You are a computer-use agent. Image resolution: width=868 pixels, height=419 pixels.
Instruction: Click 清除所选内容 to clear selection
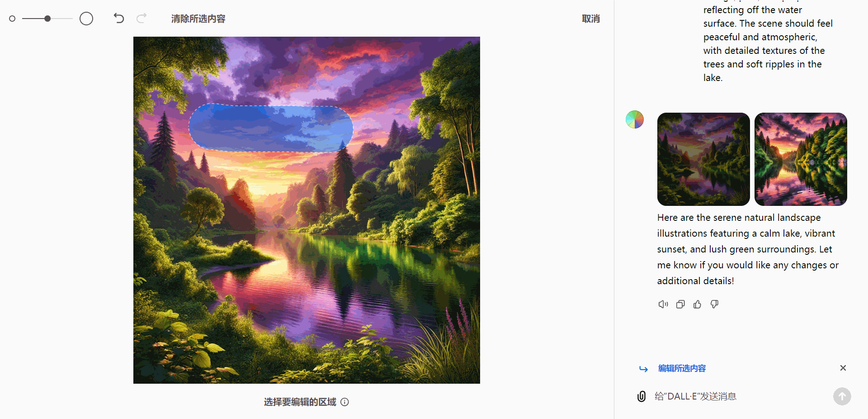(x=198, y=19)
